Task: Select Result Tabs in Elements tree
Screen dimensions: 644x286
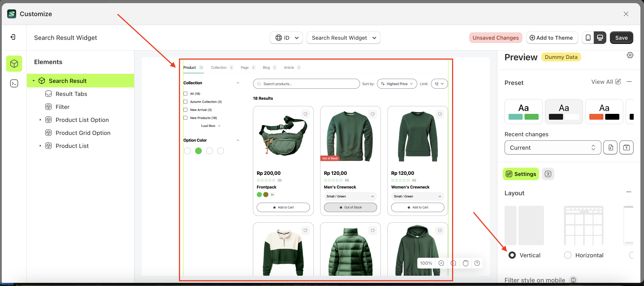Action: coord(71,94)
